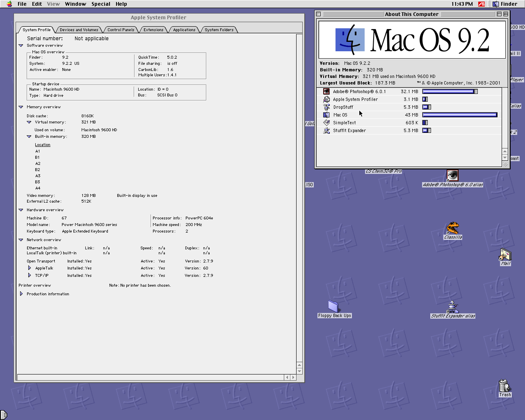Click profiler vertical scrollbar up arrow

[299, 365]
